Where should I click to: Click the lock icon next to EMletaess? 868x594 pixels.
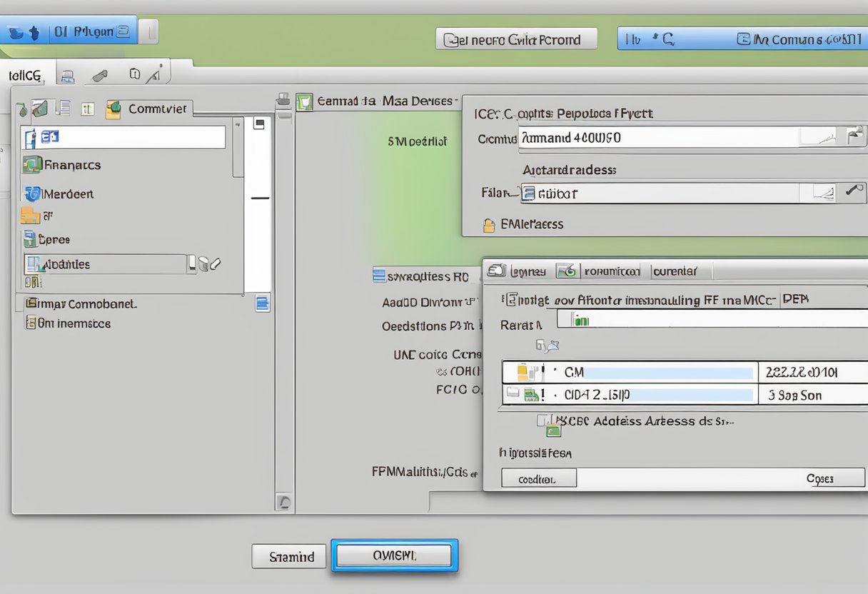[489, 225]
